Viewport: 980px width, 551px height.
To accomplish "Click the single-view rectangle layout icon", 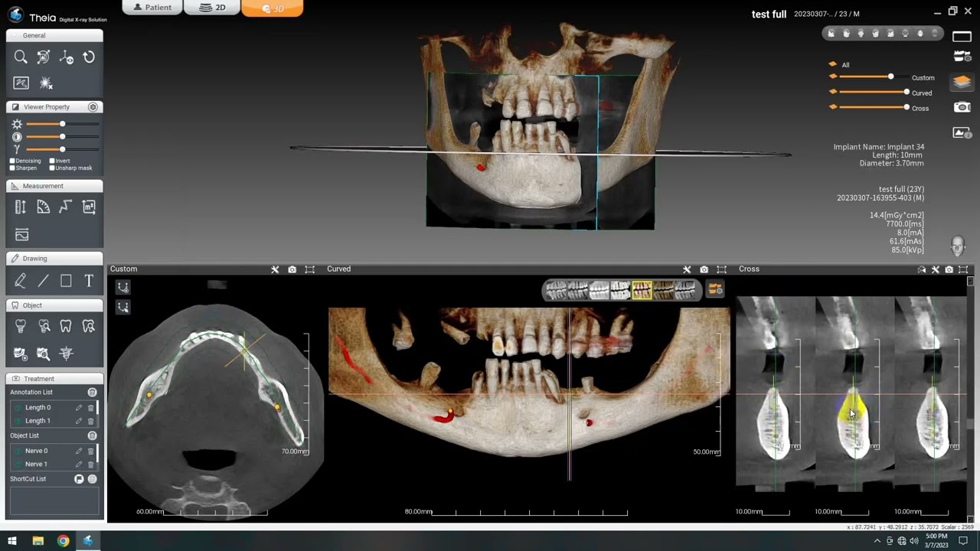I will coord(962,36).
